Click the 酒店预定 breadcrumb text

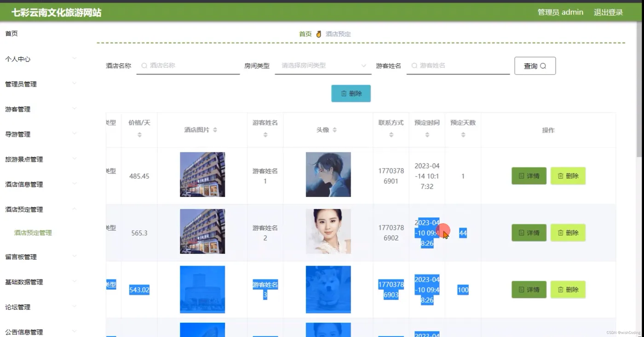[x=338, y=34]
